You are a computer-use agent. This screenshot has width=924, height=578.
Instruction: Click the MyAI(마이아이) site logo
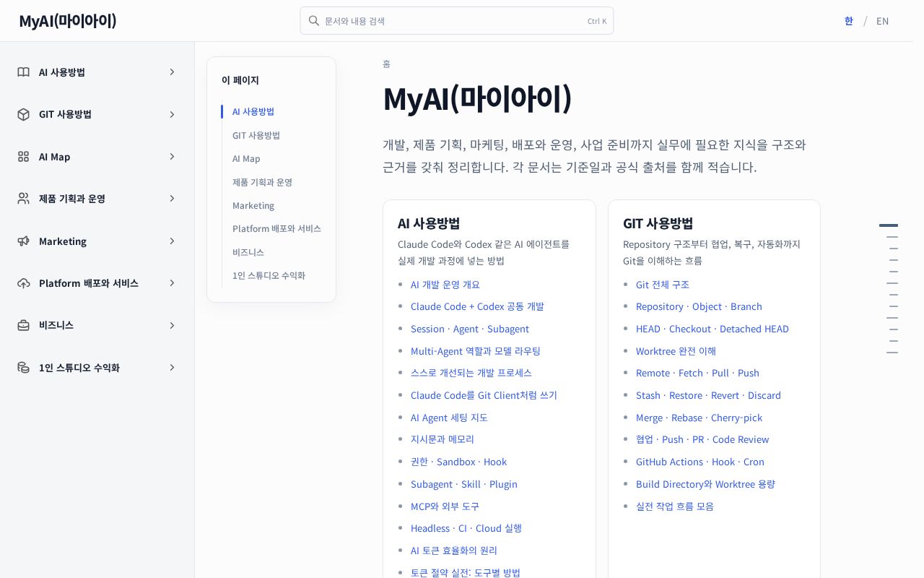tap(68, 21)
